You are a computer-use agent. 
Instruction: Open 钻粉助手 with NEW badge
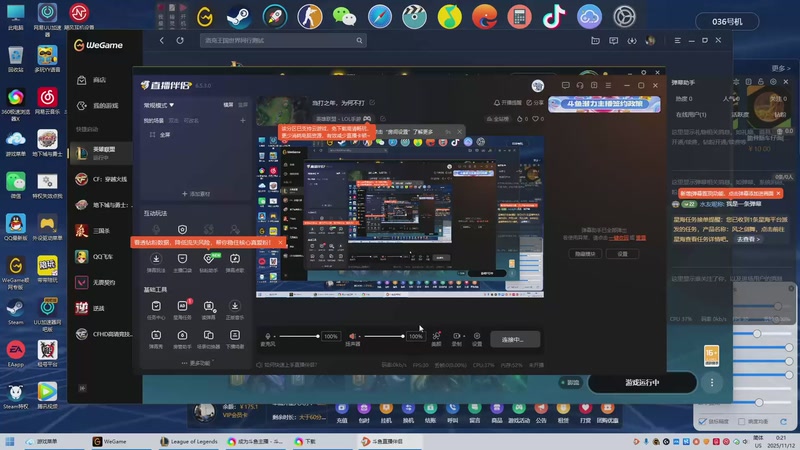(209, 262)
